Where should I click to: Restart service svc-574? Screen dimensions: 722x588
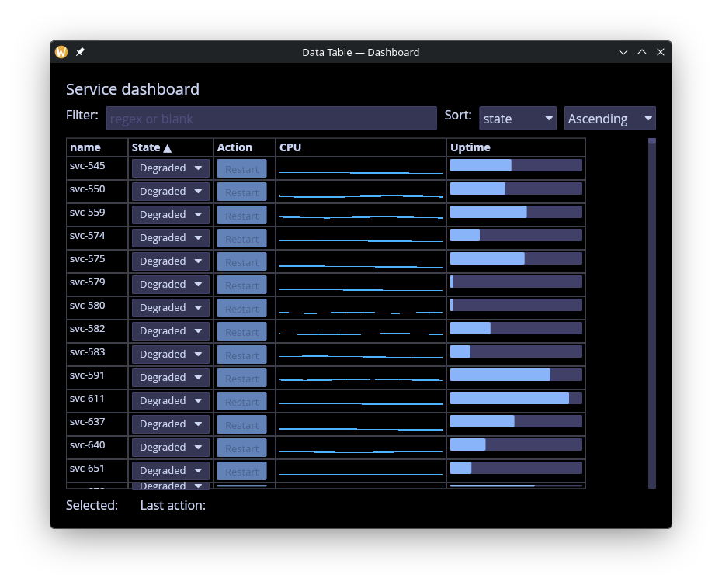click(242, 238)
